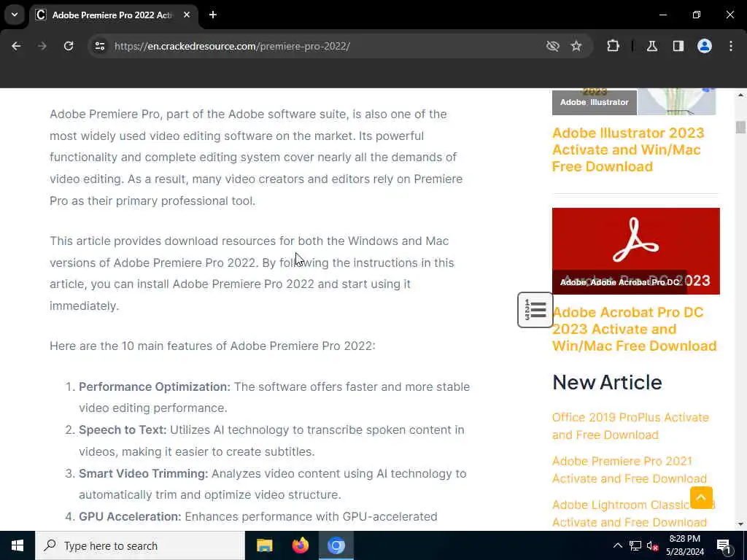The image size is (747, 560).
Task: Click the address bar URL
Action: (x=232, y=46)
